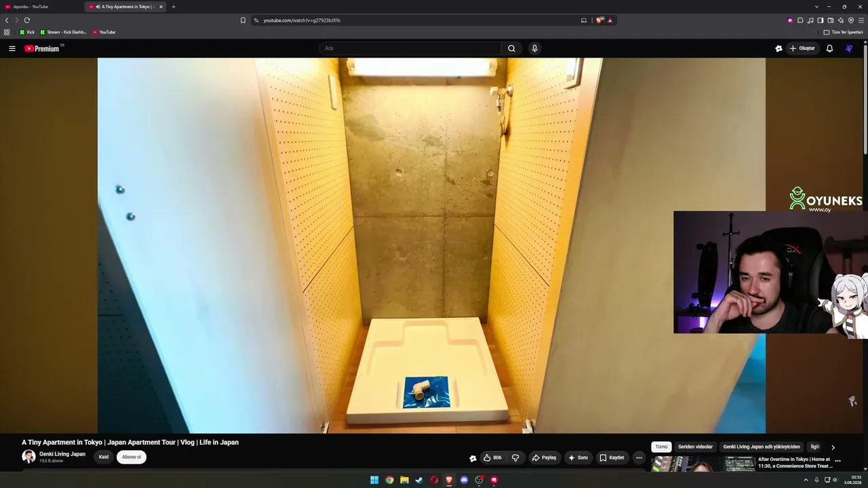Open the apps grid in the bookmarks bar

tap(7, 32)
